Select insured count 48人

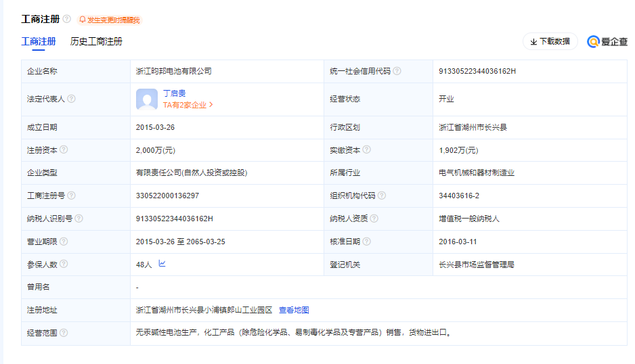coord(144,265)
